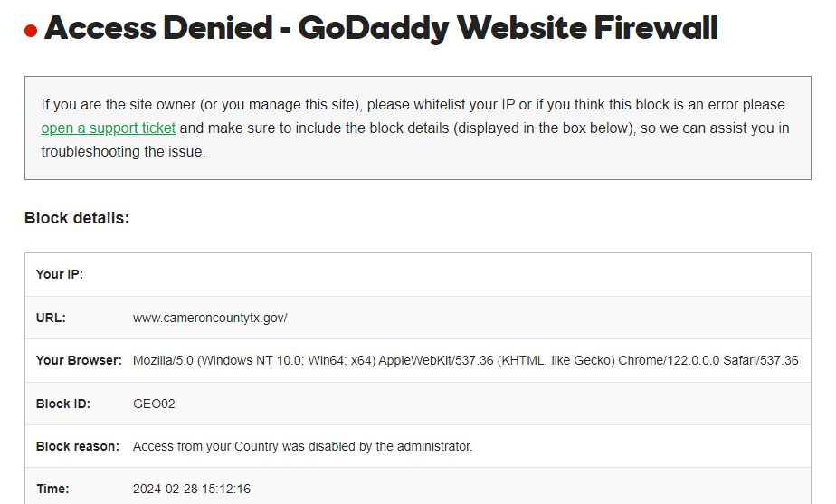Open the support ticket link

tap(108, 128)
